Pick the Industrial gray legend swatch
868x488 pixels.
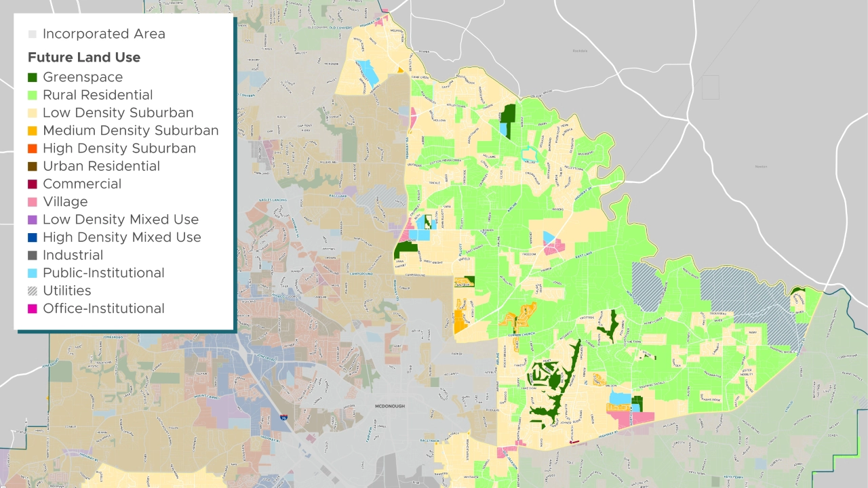click(x=33, y=256)
